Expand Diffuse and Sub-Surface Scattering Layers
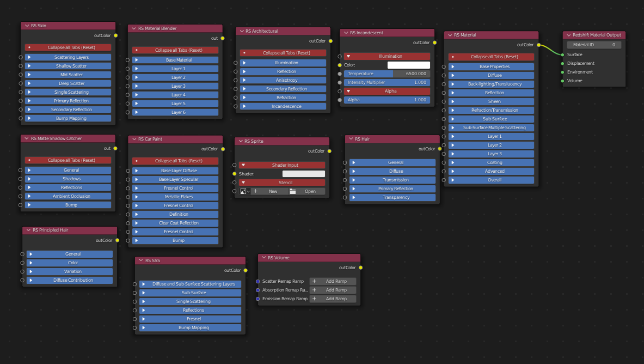The image size is (644, 364). point(190,284)
